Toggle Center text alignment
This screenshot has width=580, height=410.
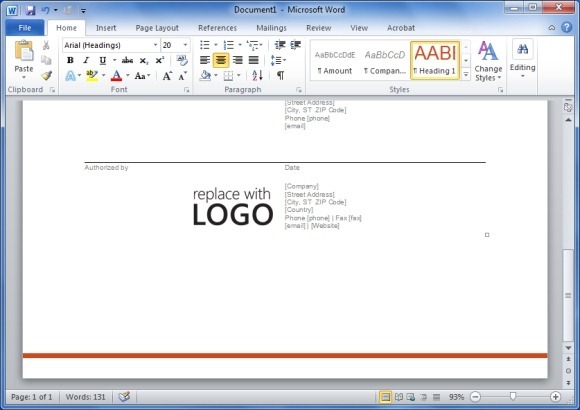coord(221,60)
